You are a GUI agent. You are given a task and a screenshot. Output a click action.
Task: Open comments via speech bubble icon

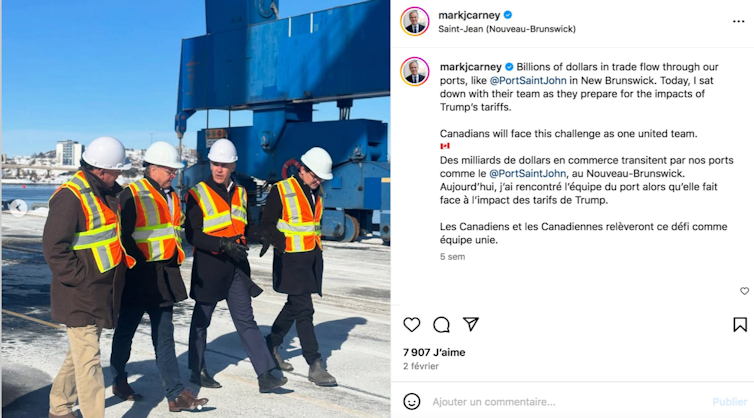click(x=441, y=325)
